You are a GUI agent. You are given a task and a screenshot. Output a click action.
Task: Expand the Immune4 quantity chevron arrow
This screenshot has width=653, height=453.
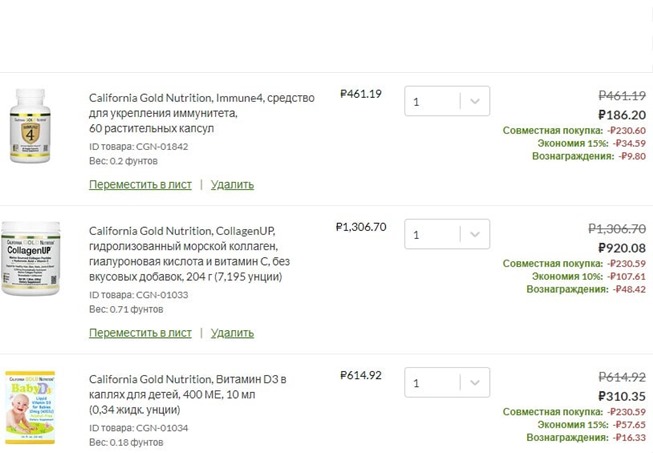pos(475,101)
